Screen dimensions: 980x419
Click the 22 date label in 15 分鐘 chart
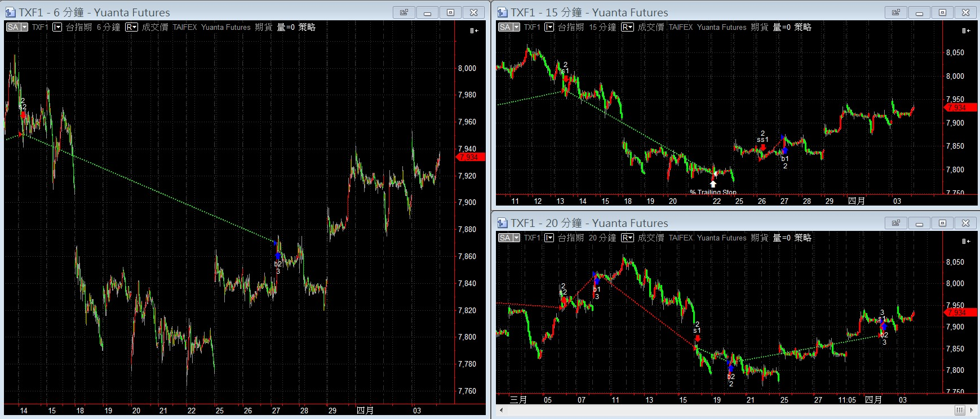[x=716, y=201]
